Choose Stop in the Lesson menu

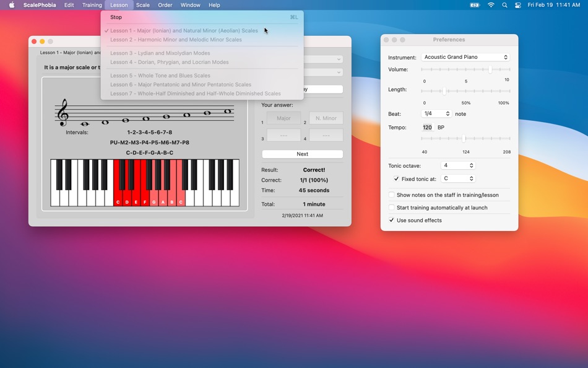[202, 17]
